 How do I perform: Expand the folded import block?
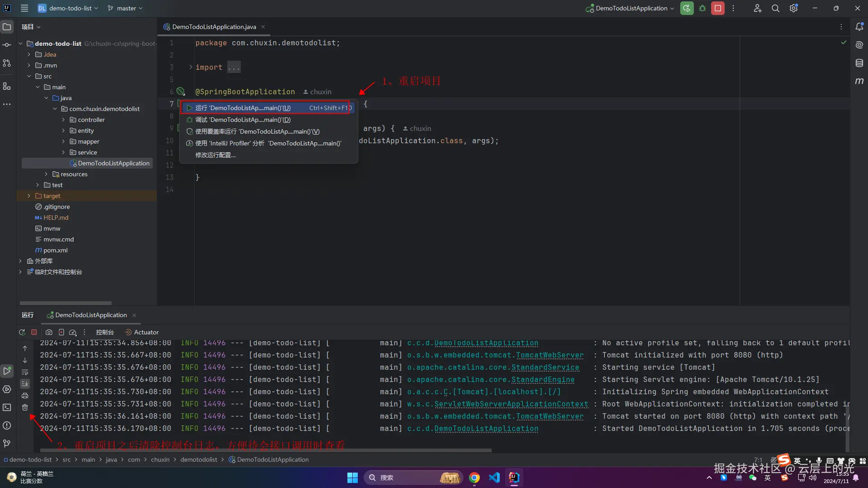coord(190,67)
